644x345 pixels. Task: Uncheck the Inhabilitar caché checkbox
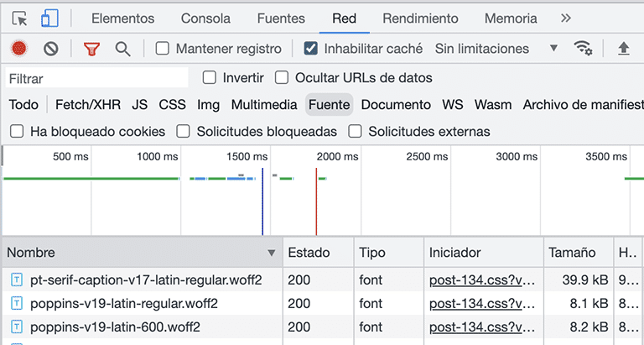(310, 49)
